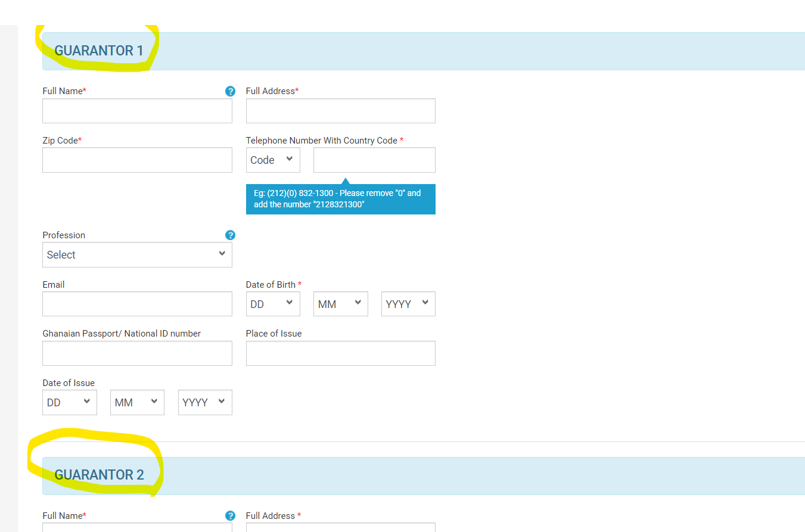Click the help icon next to Profession

point(230,235)
